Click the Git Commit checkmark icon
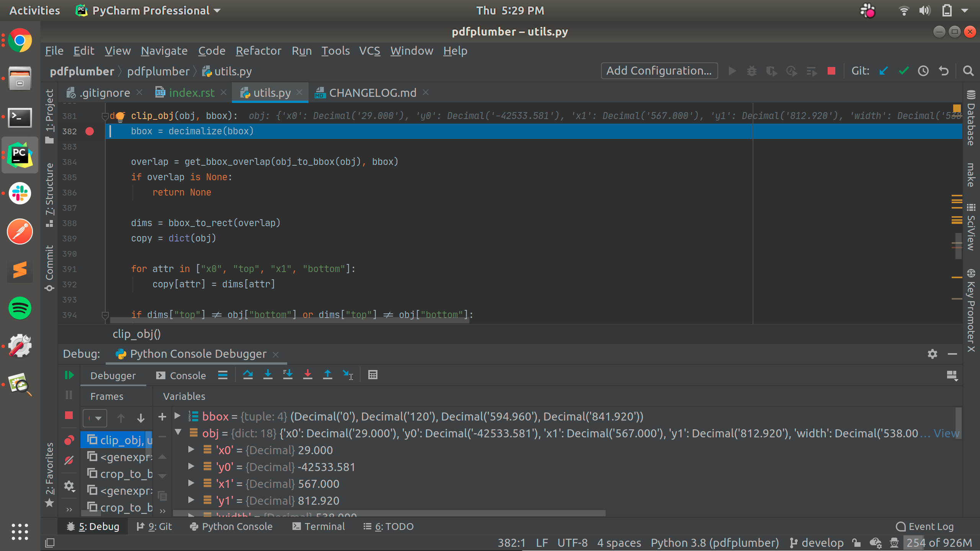This screenshot has width=980, height=551. click(904, 71)
